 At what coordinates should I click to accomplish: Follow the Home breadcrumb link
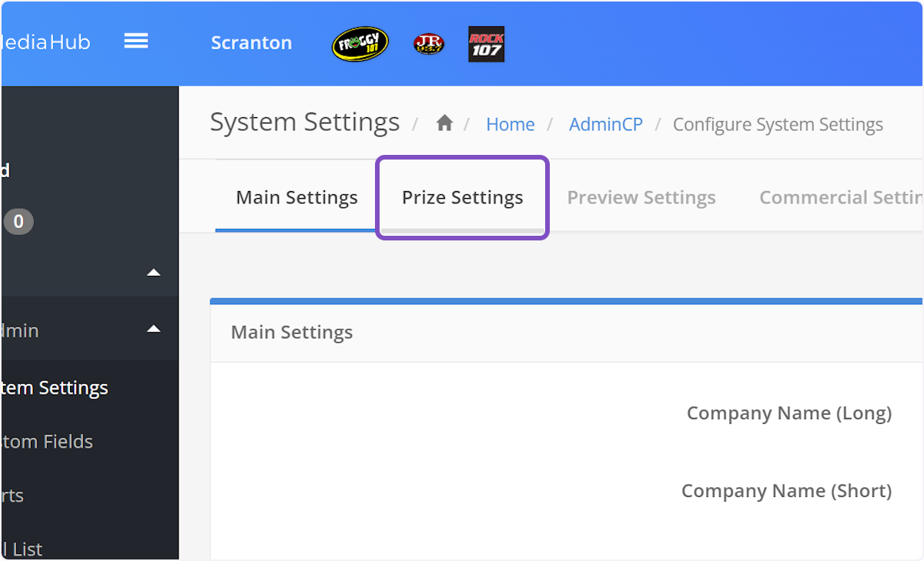510,123
